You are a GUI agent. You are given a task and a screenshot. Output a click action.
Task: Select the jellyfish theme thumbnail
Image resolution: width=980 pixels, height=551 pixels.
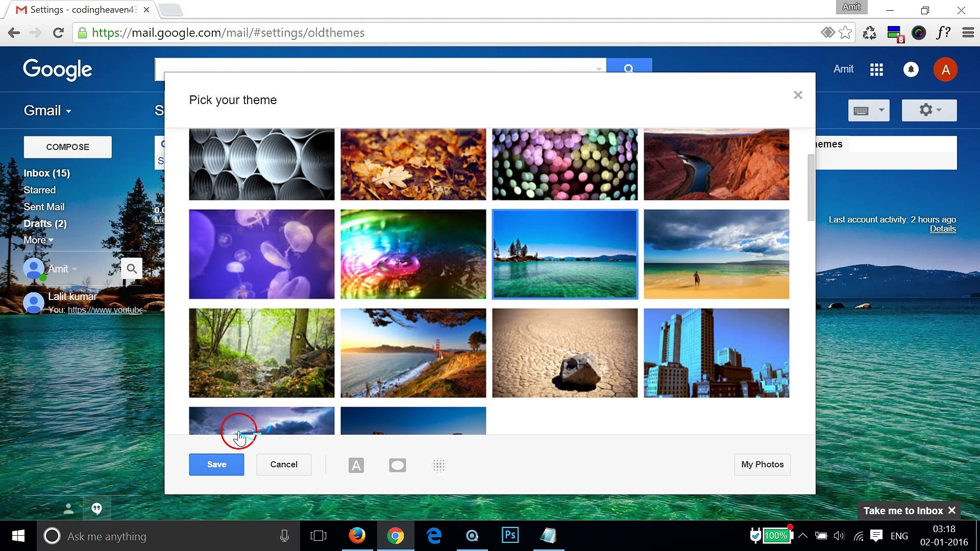coord(261,254)
